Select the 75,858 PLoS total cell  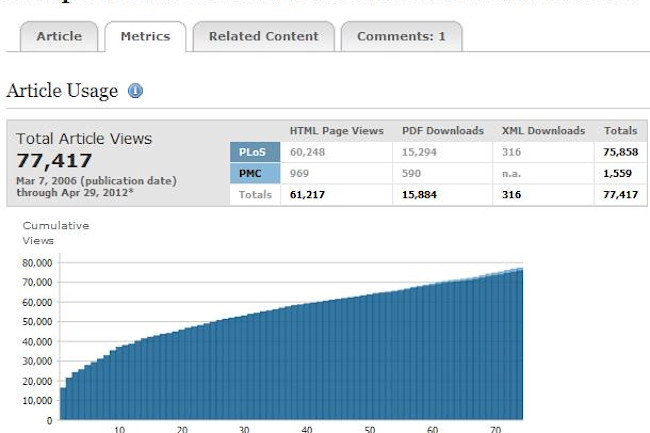click(621, 152)
